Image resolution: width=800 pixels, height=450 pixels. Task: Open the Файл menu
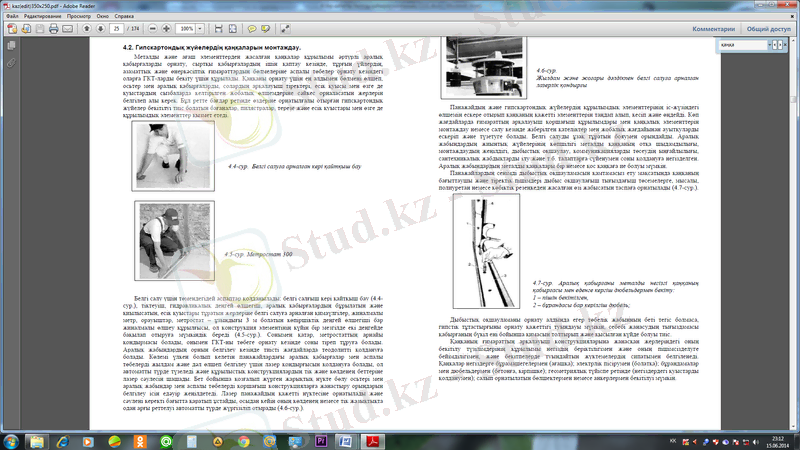[x=12, y=16]
